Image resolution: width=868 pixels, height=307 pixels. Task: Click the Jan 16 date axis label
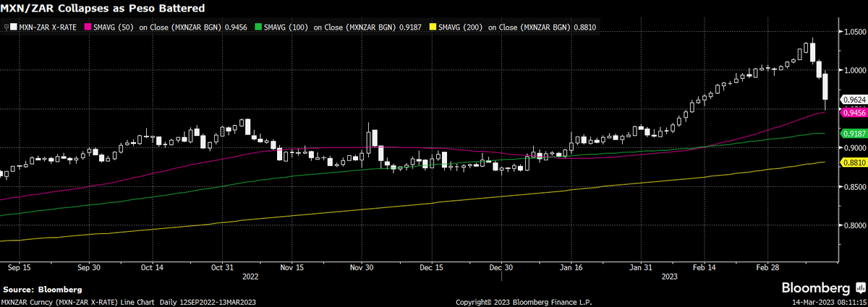[x=571, y=267]
